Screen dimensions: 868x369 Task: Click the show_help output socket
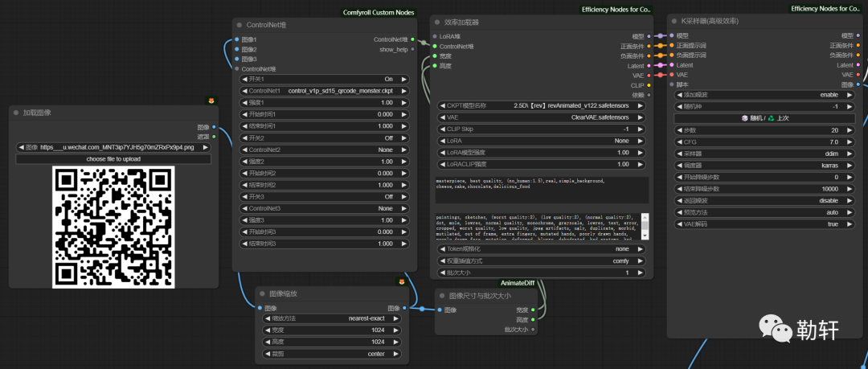point(412,49)
